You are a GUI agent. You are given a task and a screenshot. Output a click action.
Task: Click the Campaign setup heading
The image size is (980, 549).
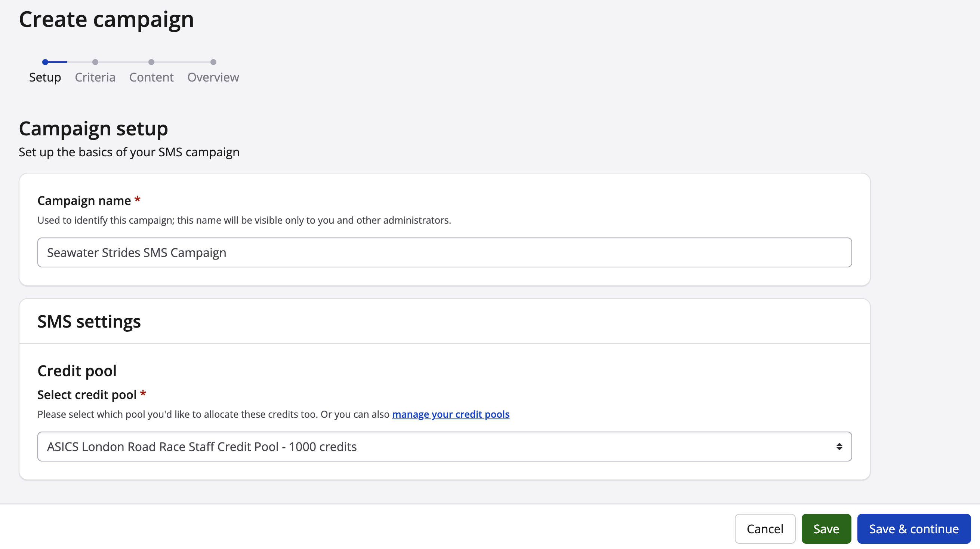(x=93, y=129)
